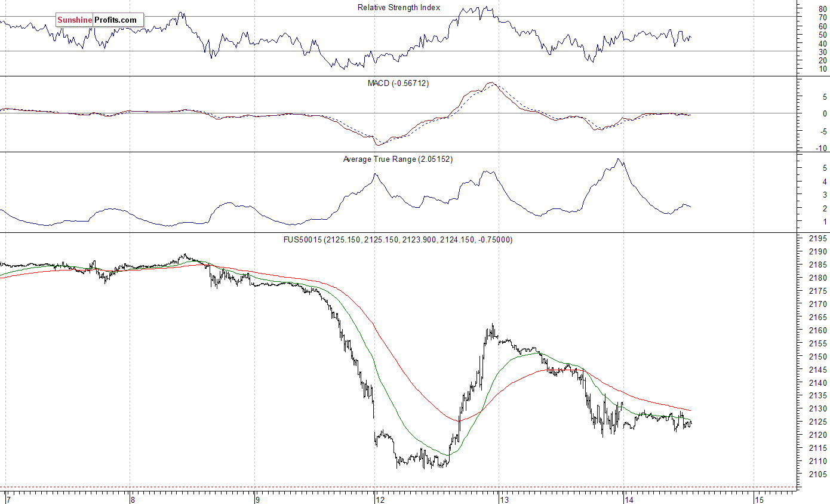The height and width of the screenshot is (504, 830).
Task: Select the Relative Strength Index title
Action: point(399,8)
